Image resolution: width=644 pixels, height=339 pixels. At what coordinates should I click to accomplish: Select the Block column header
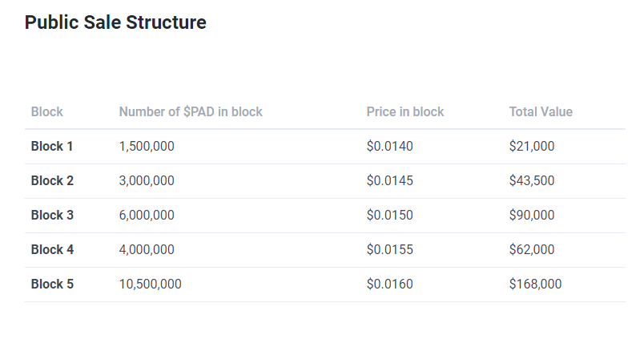47,112
